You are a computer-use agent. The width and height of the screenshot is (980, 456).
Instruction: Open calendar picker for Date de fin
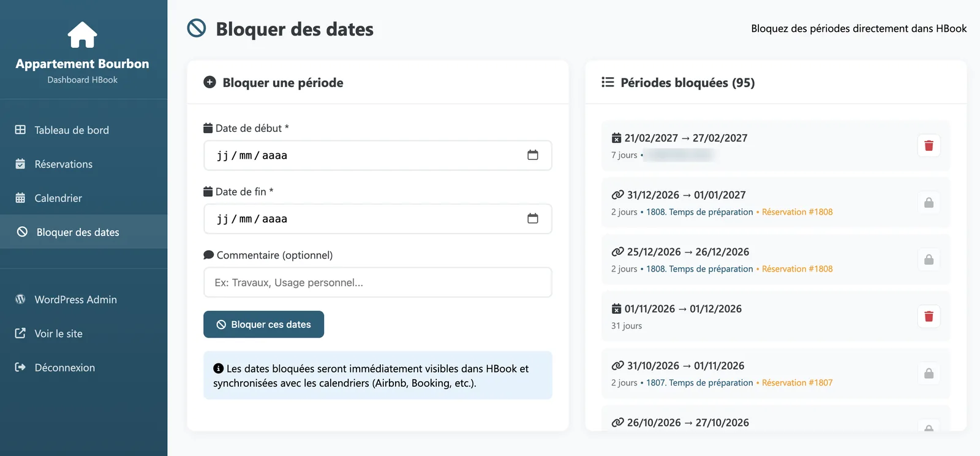click(533, 218)
